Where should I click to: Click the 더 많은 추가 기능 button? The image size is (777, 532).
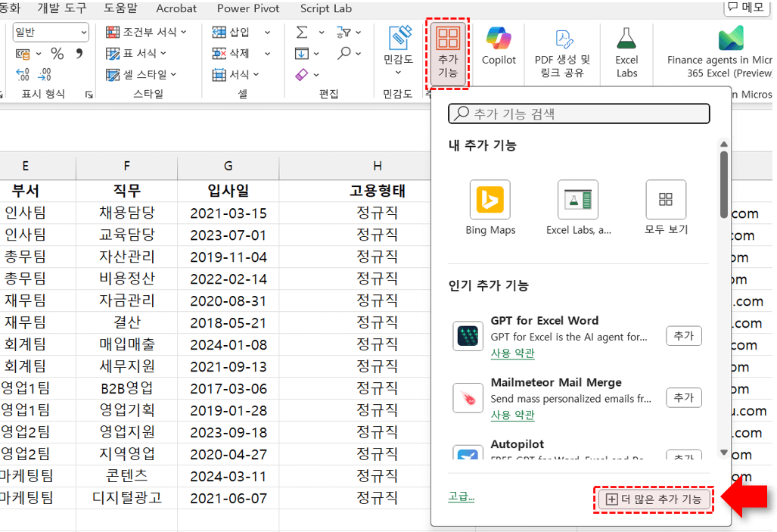(x=654, y=500)
